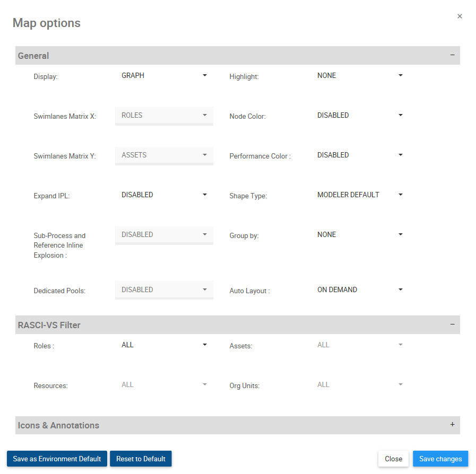The height and width of the screenshot is (474, 476).
Task: Expand the Icons & Annotations section
Action: point(452,425)
